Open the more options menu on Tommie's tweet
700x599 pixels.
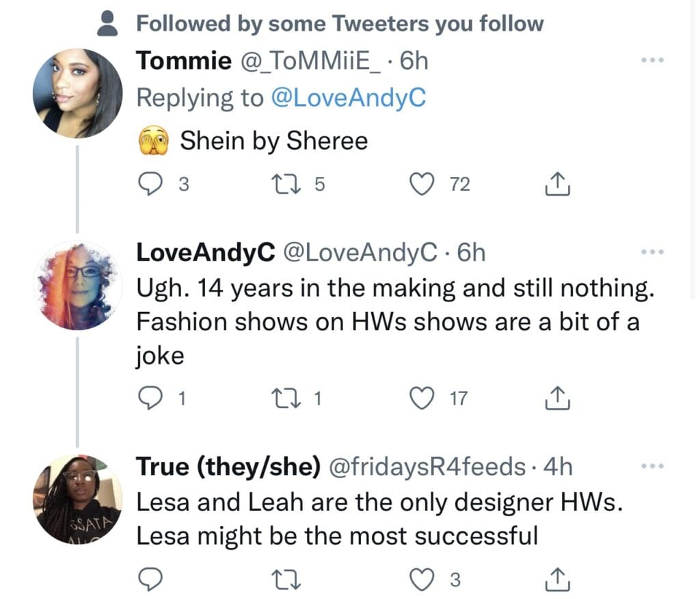[652, 60]
